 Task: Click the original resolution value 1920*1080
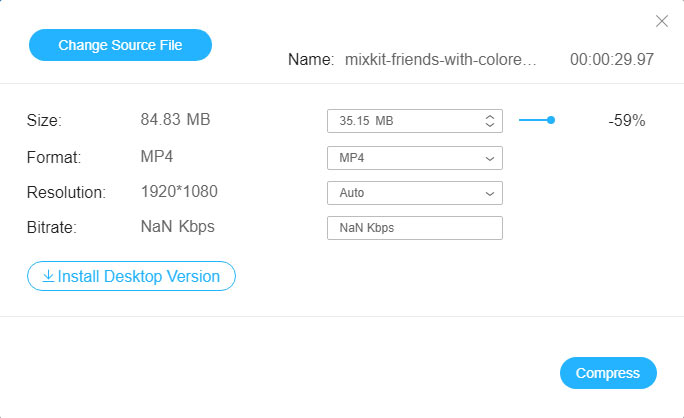pyautogui.click(x=179, y=191)
